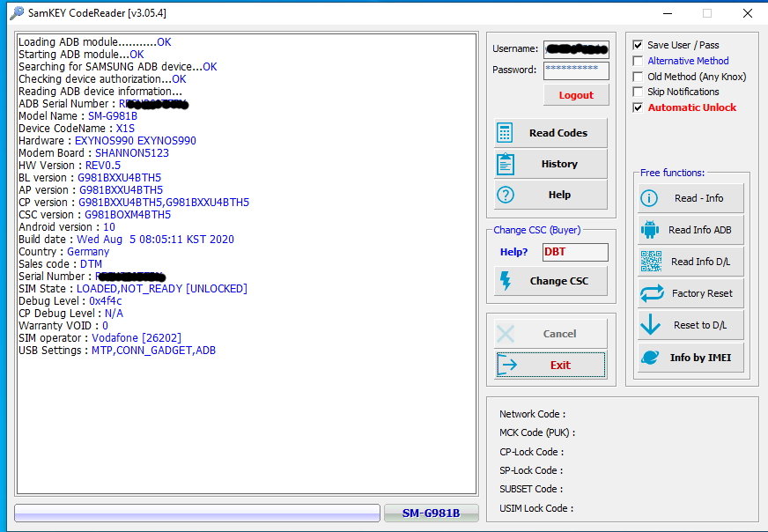
Task: Click the SIM operator value Vodafone [26202]
Action: click(x=137, y=338)
